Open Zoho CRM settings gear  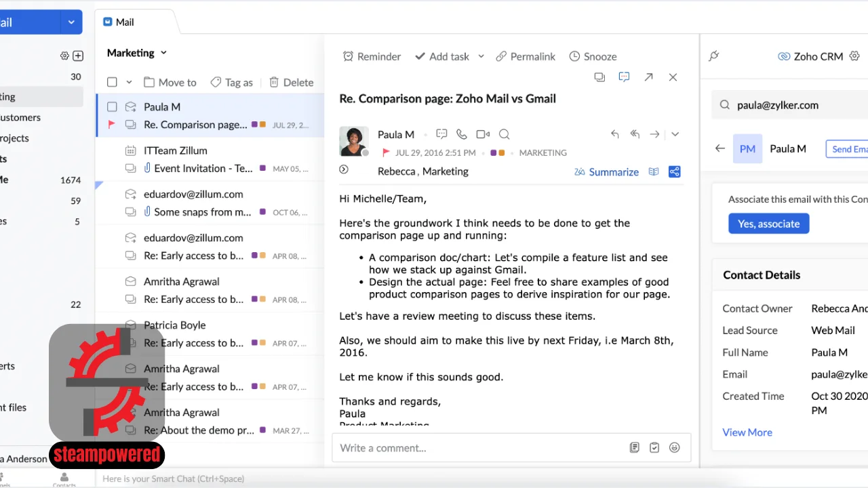coord(854,56)
